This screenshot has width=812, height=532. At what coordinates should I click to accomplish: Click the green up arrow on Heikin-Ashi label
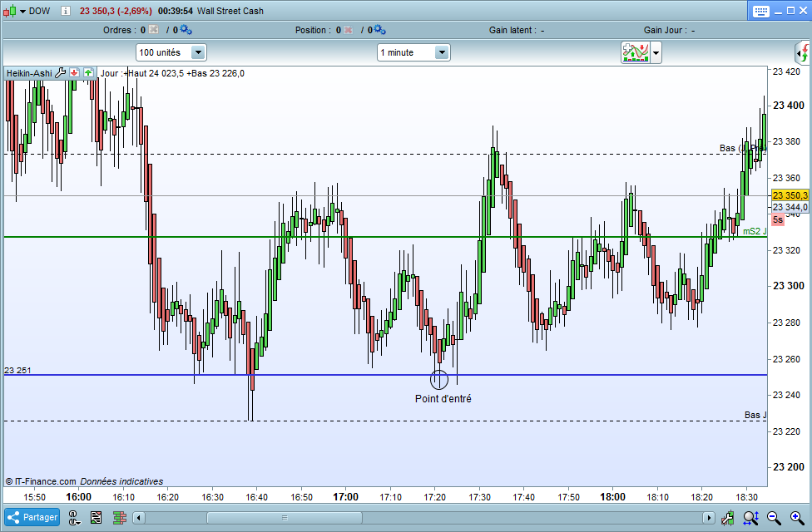click(88, 72)
